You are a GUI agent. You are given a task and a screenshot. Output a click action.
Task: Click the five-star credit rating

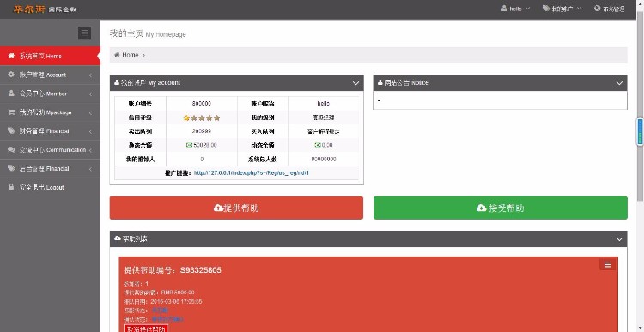202,118
